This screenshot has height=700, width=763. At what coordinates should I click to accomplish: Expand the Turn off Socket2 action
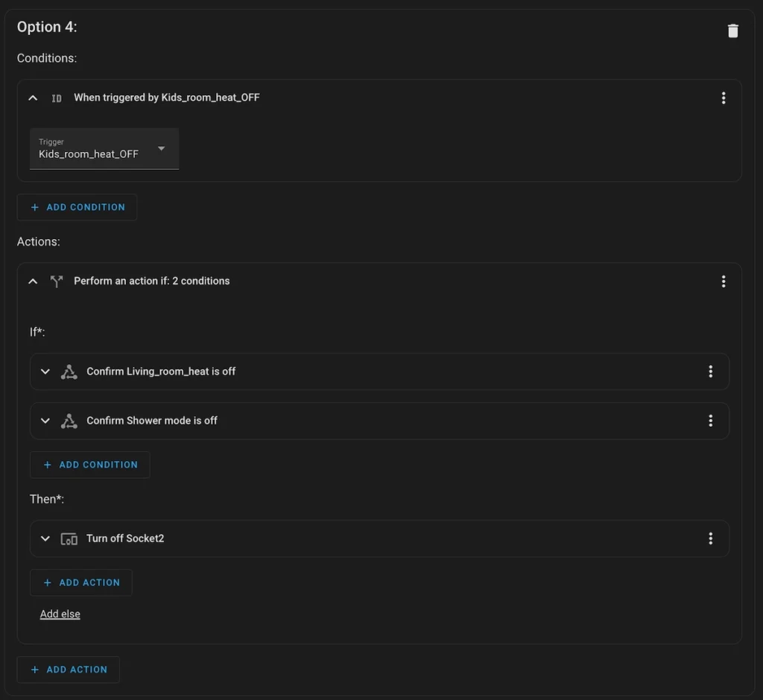click(45, 538)
